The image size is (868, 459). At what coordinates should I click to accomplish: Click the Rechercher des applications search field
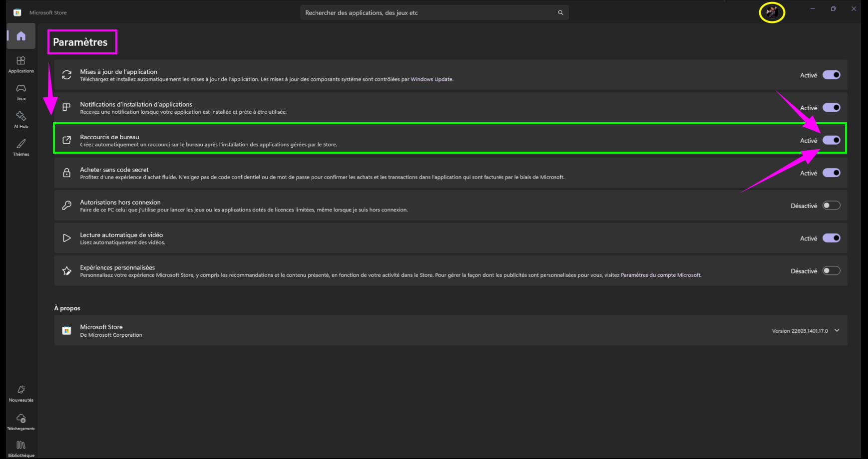pyautogui.click(x=434, y=12)
